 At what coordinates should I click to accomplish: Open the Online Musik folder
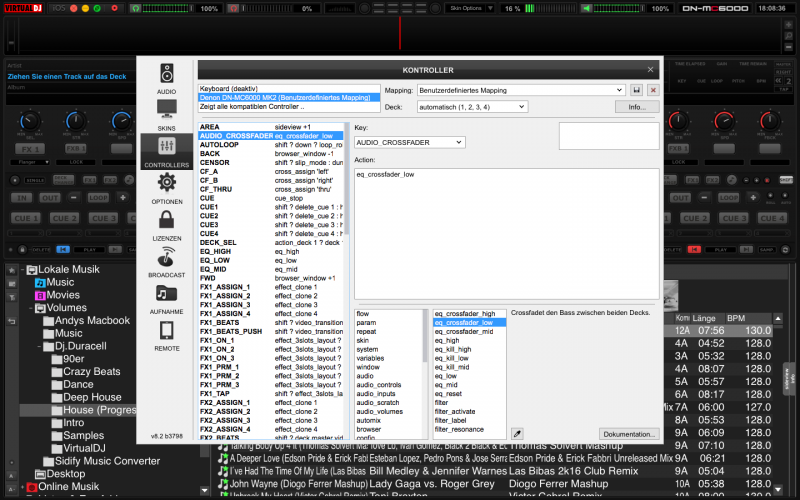pos(63,486)
